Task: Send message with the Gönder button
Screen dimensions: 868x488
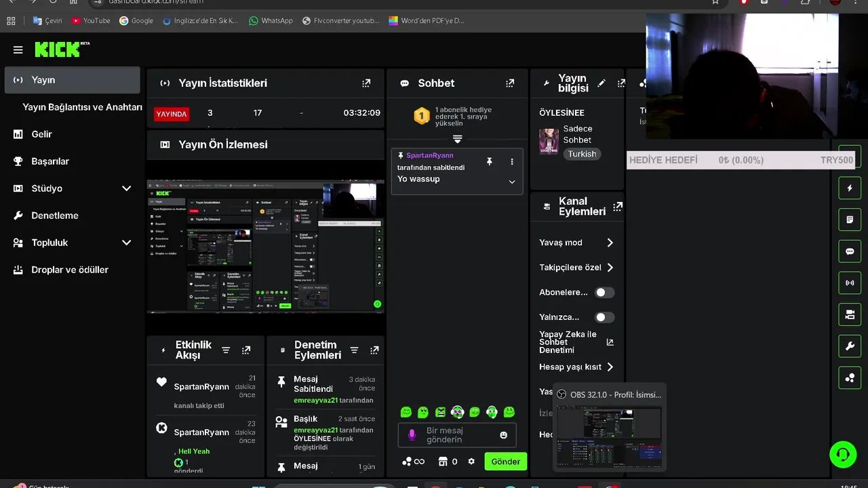Action: tap(506, 462)
